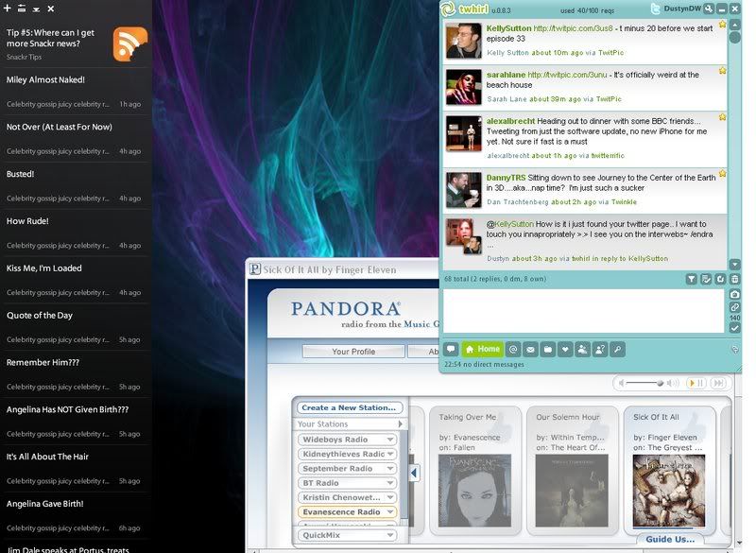Click the shorten link icon in twhirl
The image size is (756, 553).
click(x=735, y=307)
